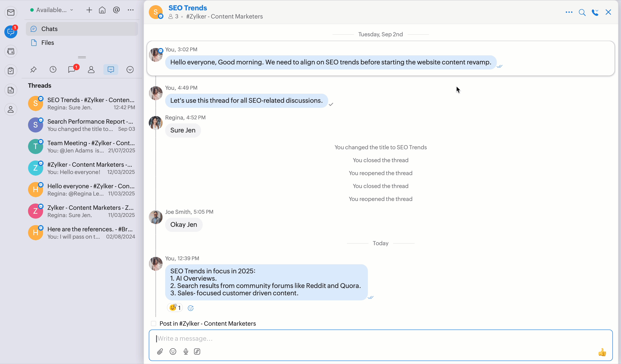621x364 pixels.
Task: Expand more filters circled chevron
Action: (130, 70)
